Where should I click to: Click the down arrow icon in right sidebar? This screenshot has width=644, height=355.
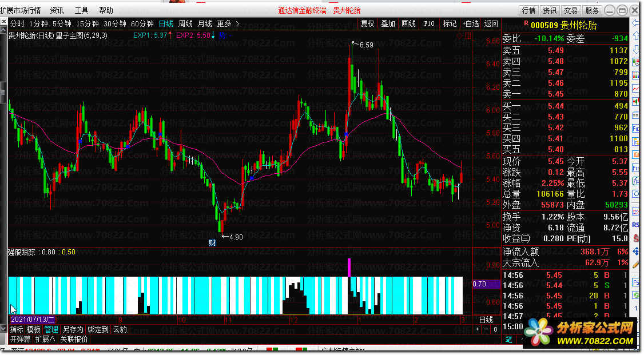pos(636,49)
